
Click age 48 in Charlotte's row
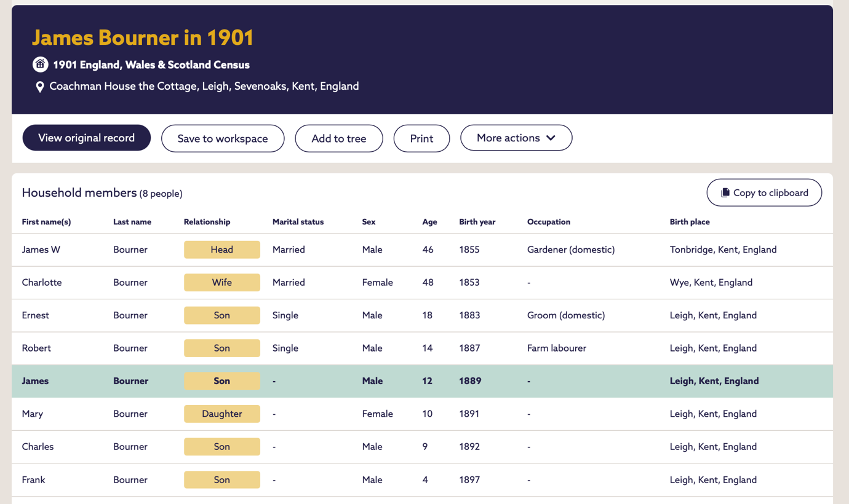428,283
